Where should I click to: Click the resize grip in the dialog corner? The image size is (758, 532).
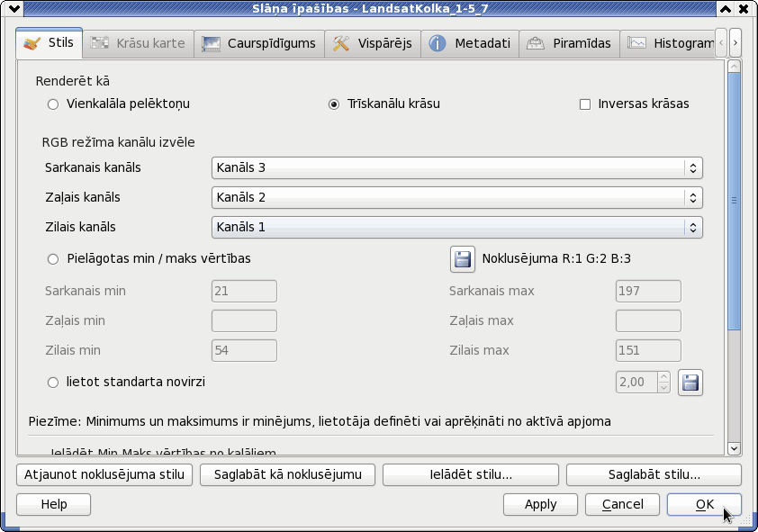coord(745,520)
